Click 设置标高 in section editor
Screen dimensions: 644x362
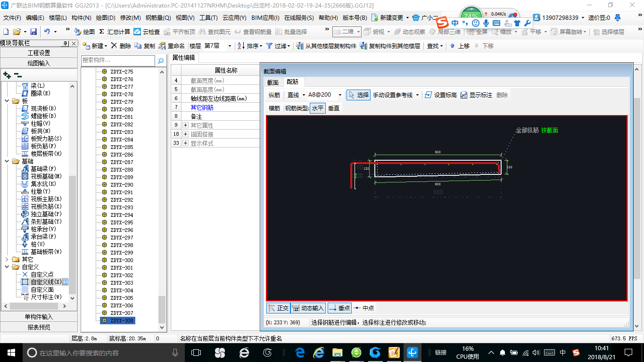tap(441, 95)
